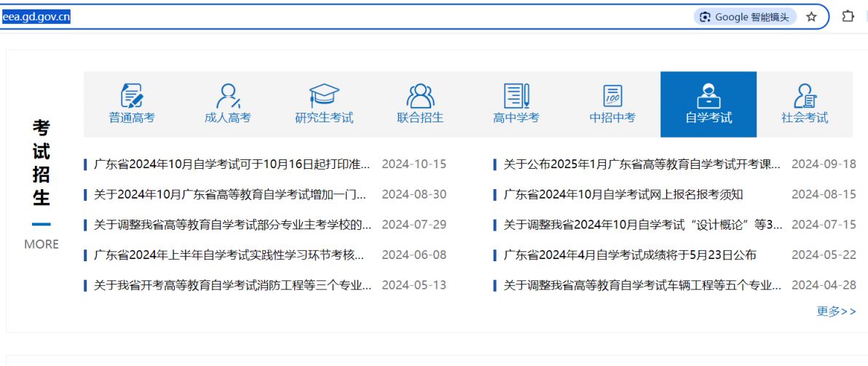Switch to the 普通高考 tab label
868x366 pixels.
132,118
